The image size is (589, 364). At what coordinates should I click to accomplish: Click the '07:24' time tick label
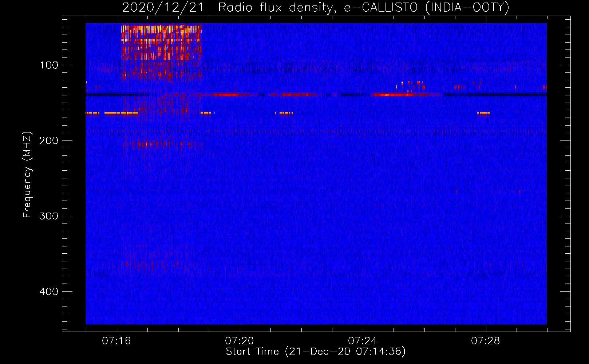pos(363,341)
